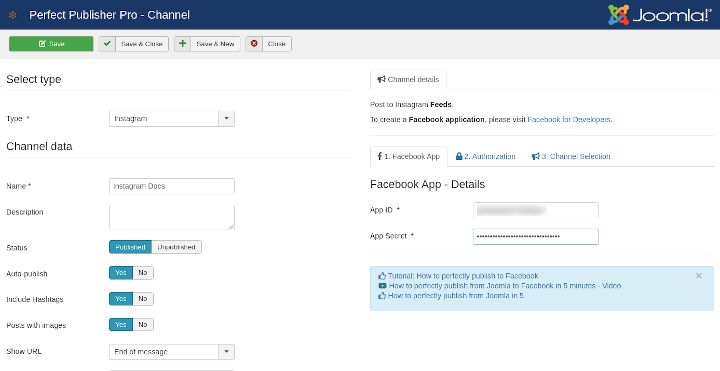
Task: Set Status to Unpublished
Action: pos(176,247)
